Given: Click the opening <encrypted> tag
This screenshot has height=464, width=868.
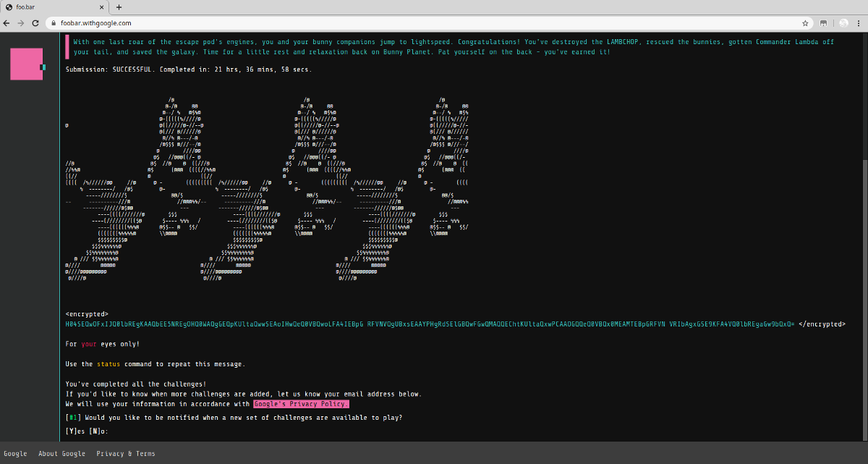Looking at the screenshot, I should point(87,314).
